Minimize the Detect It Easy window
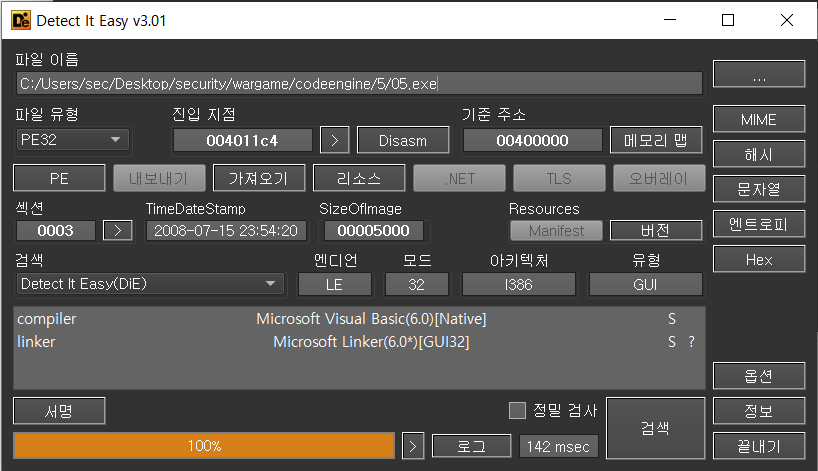The image size is (818, 471). click(x=670, y=20)
